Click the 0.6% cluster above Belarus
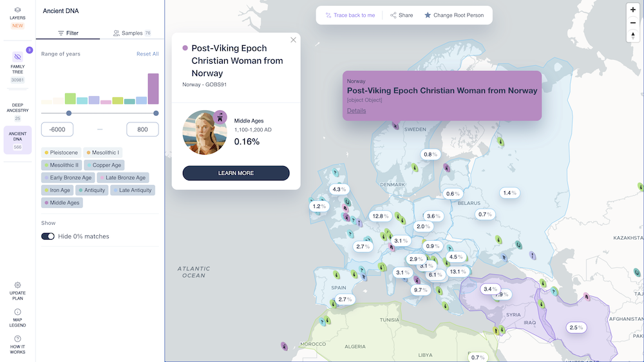The image size is (644, 362). click(x=453, y=194)
